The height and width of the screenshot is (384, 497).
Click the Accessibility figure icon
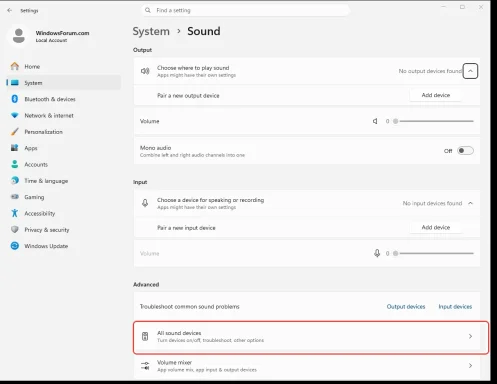[15, 213]
